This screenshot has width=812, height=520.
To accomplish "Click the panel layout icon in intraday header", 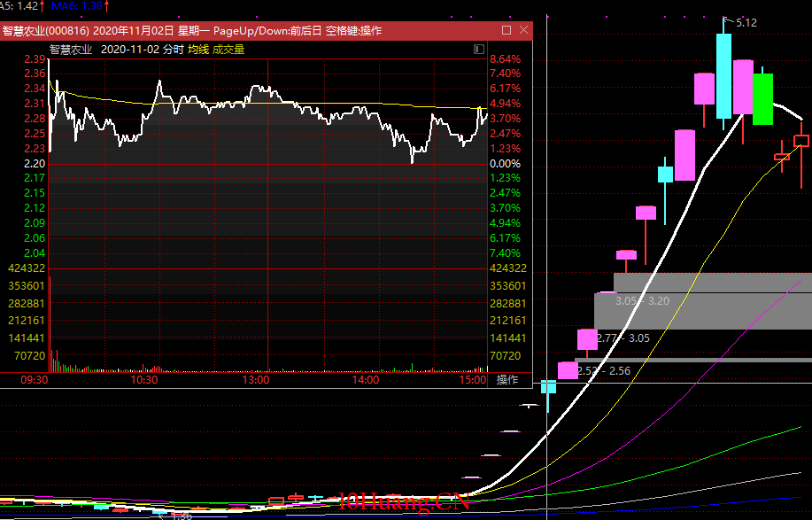I will coord(479,50).
